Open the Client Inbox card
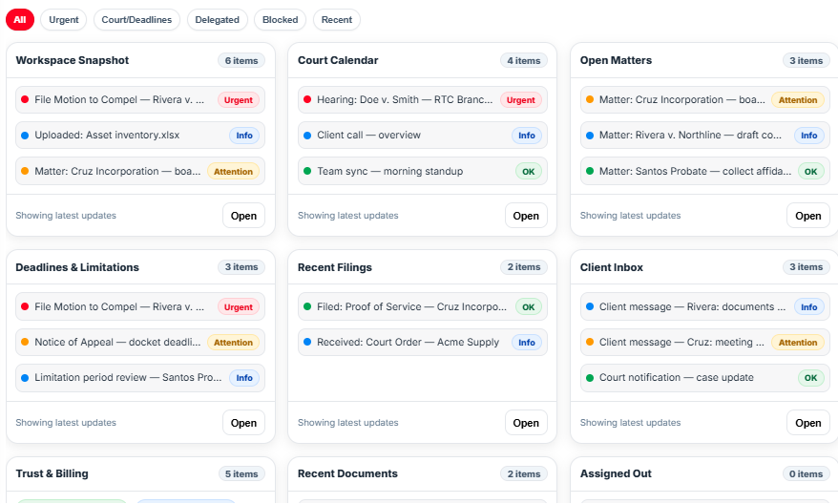The width and height of the screenshot is (838, 504). coord(807,423)
